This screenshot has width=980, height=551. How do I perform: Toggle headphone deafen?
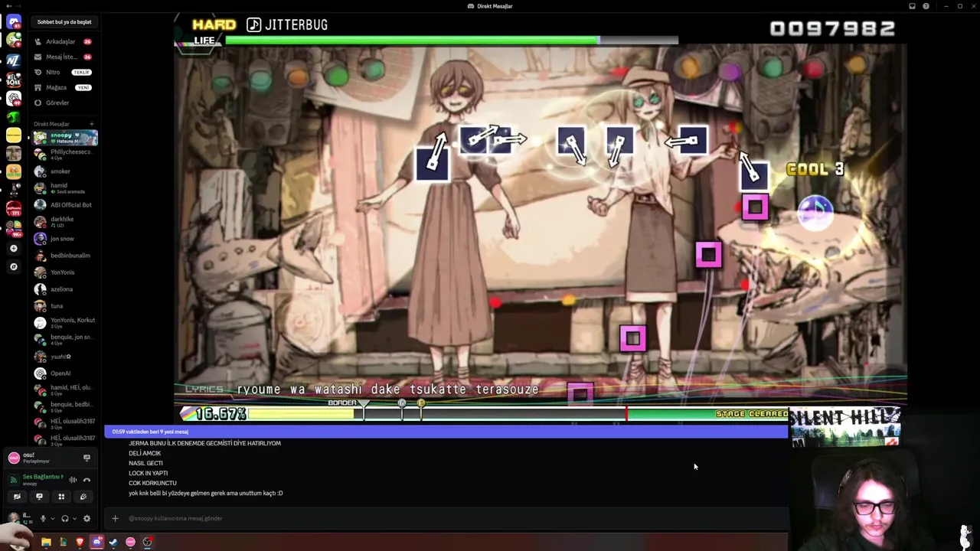pos(65,518)
